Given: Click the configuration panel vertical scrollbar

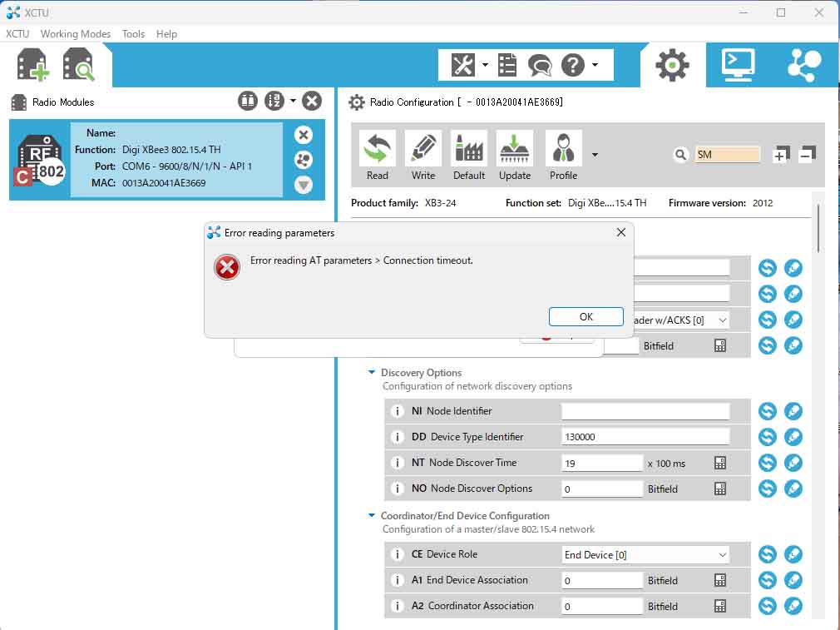Looking at the screenshot, I should point(818,228).
